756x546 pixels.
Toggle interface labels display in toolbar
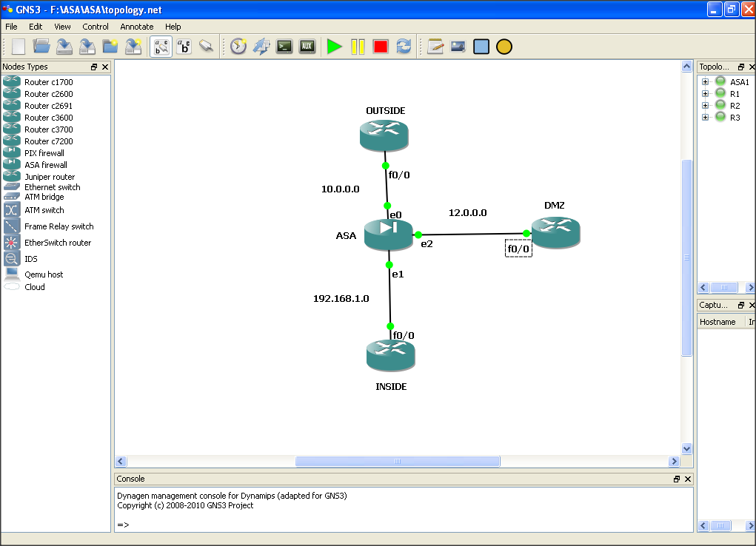(x=161, y=46)
